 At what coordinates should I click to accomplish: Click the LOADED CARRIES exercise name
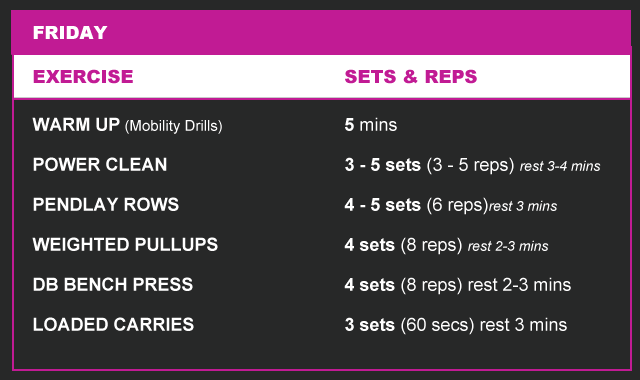click(x=113, y=324)
